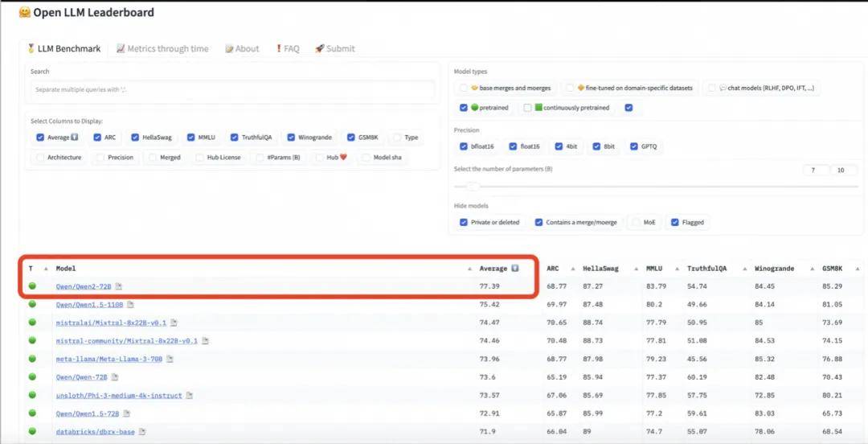
Task: Open the mistralai/Mixtral-8x22B-v0.1 model link
Action: pos(111,323)
